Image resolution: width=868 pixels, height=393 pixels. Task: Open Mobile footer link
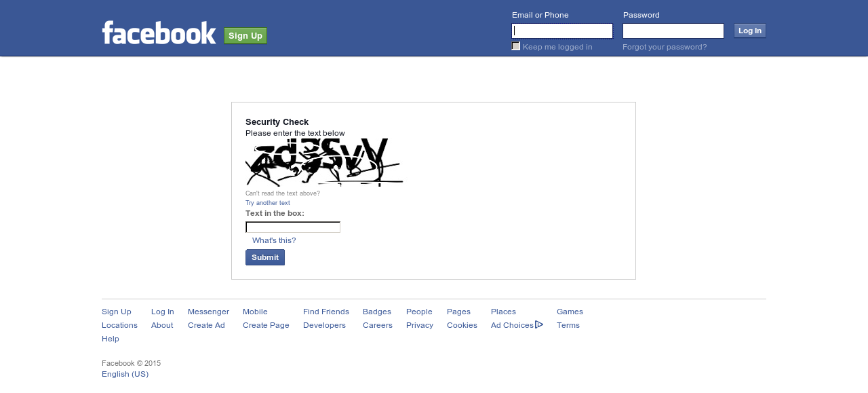[255, 312]
